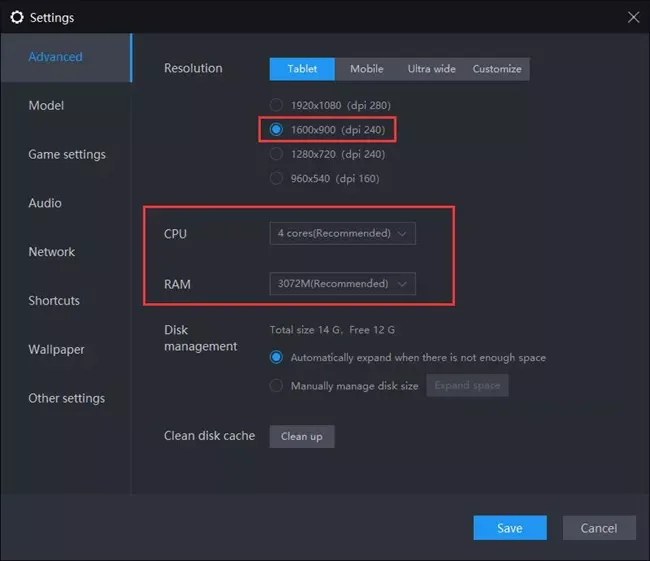Open the RAM size dropdown
650x561 pixels.
coord(342,284)
